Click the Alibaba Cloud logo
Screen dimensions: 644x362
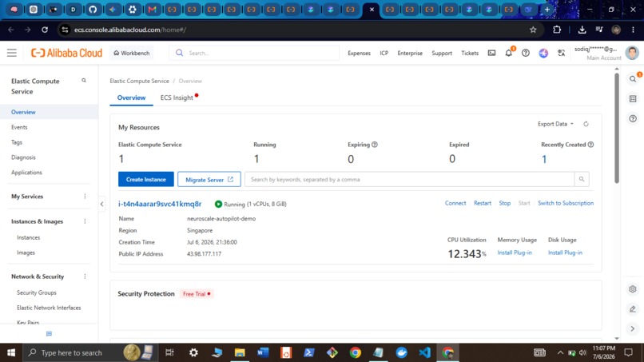coord(66,53)
